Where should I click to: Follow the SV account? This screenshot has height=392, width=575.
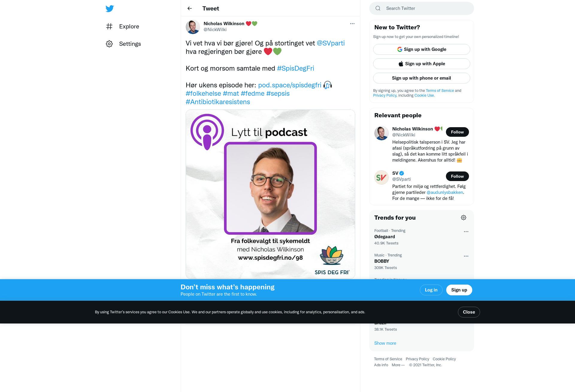(x=457, y=176)
